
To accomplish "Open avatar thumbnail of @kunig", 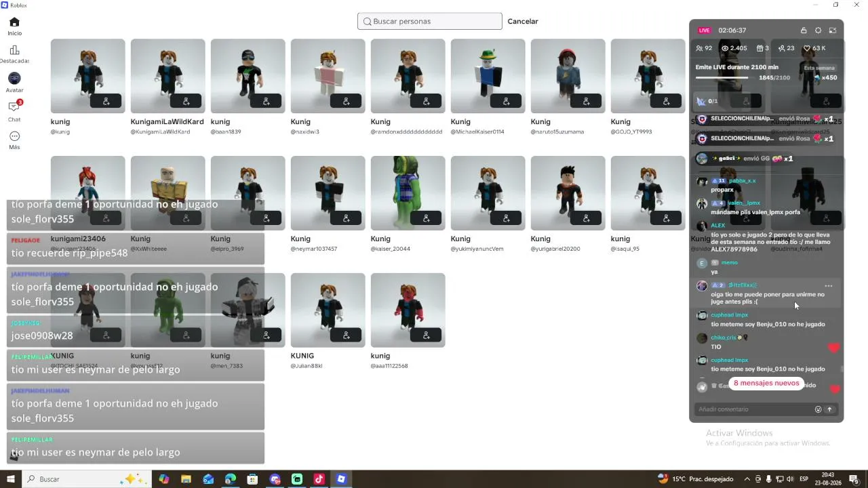I will [88, 76].
